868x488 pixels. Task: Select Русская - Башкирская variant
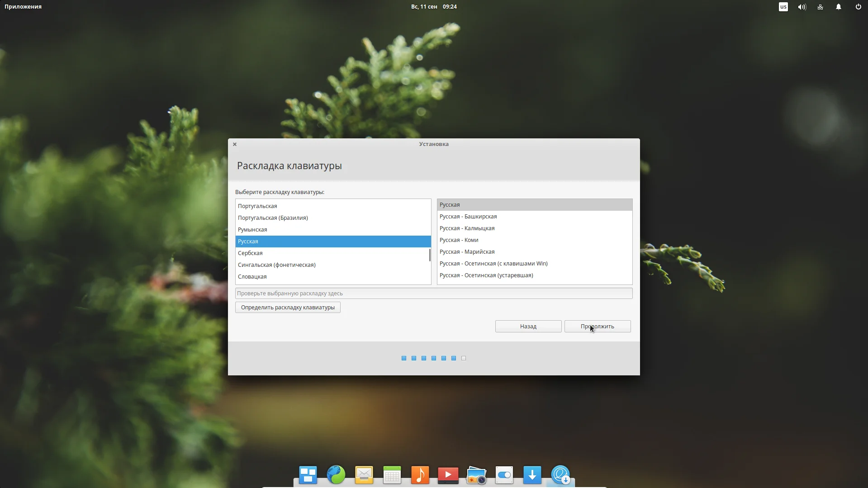coord(535,217)
